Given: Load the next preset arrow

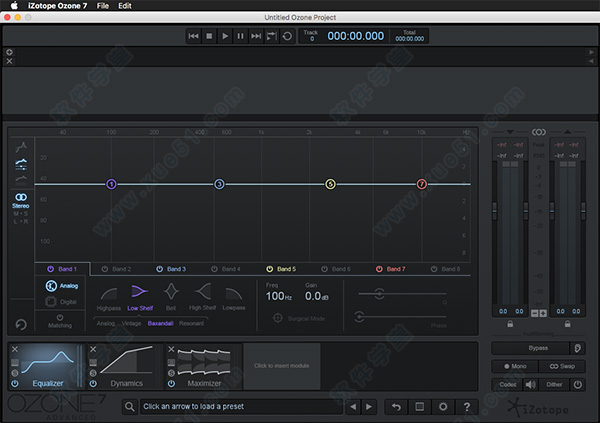Looking at the screenshot, I should (x=368, y=407).
